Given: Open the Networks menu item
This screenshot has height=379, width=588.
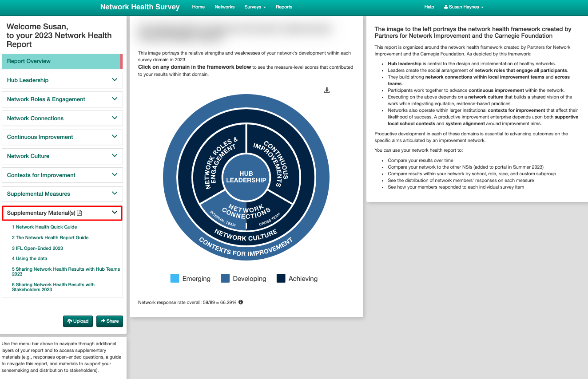Looking at the screenshot, I should coord(225,7).
